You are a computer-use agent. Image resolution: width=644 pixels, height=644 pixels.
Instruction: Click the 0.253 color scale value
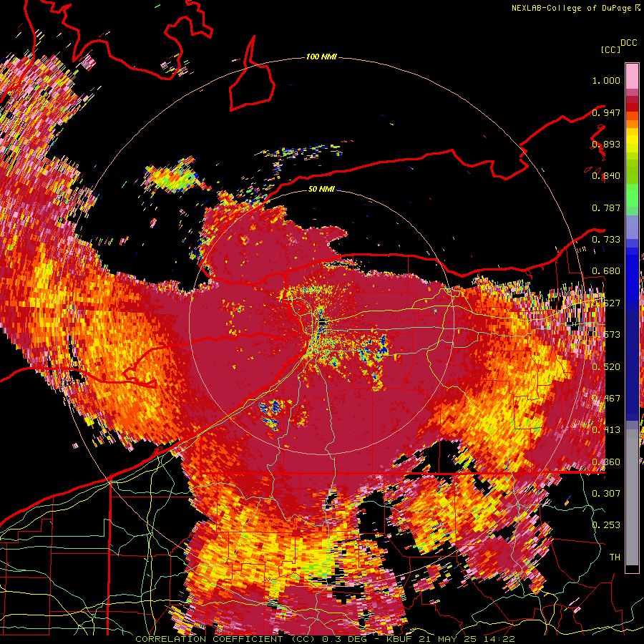tap(606, 525)
